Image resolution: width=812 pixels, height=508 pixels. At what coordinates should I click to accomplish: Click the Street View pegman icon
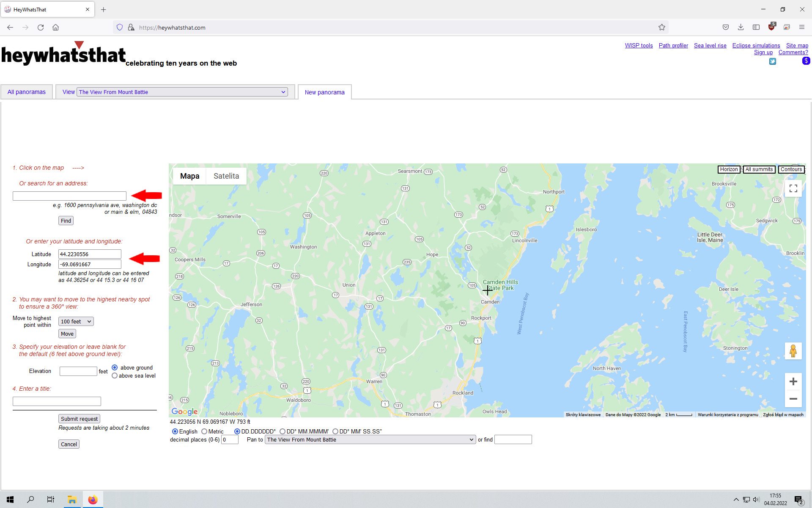793,351
